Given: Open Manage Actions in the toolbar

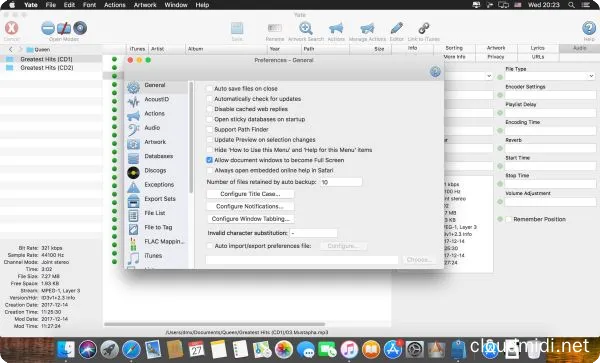Looking at the screenshot, I should point(367,28).
